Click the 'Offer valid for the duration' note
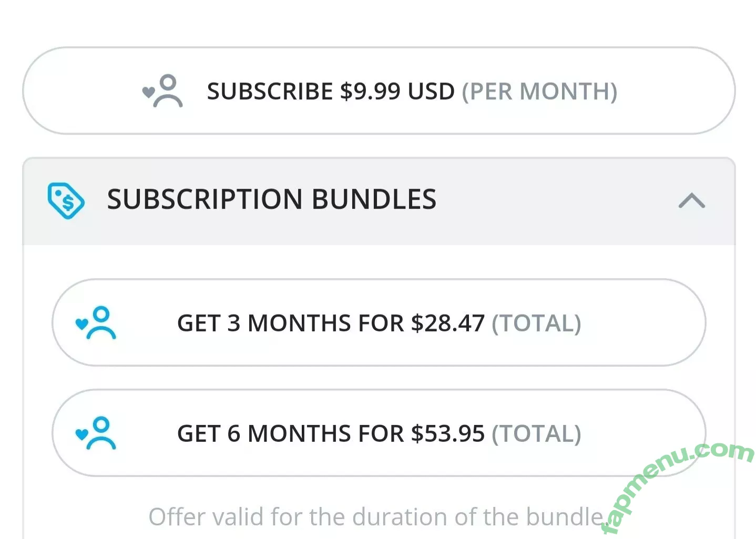 (375, 517)
